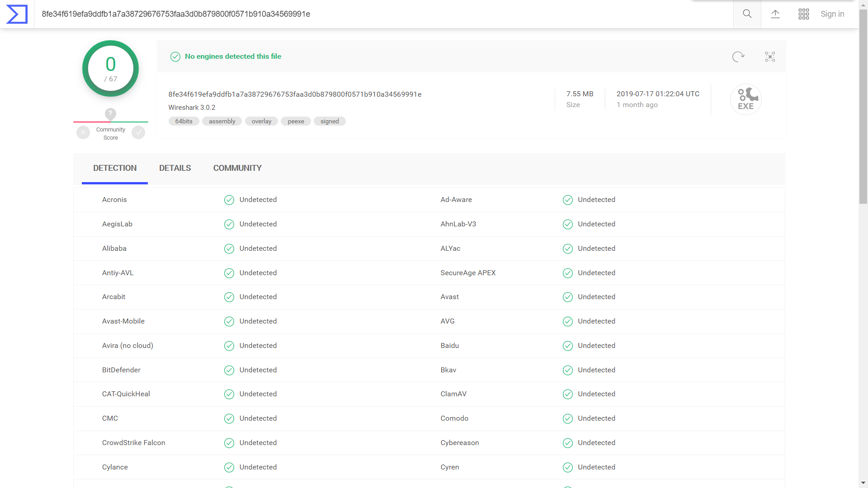Click the Arcabit undetected check icon
868x488 pixels.
[x=229, y=297]
